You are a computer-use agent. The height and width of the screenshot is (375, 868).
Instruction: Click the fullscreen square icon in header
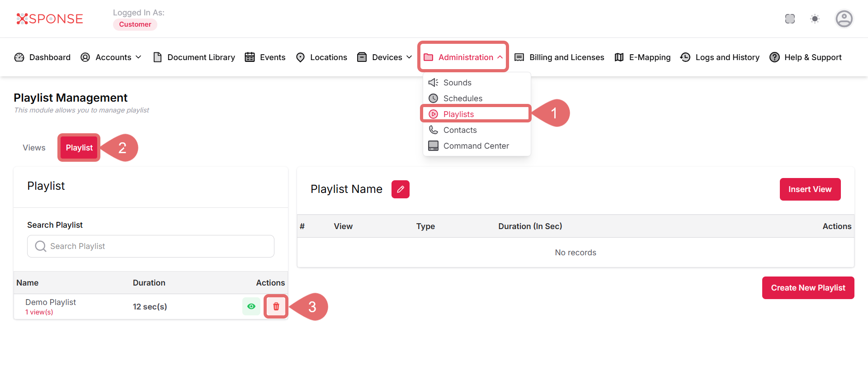coord(790,19)
